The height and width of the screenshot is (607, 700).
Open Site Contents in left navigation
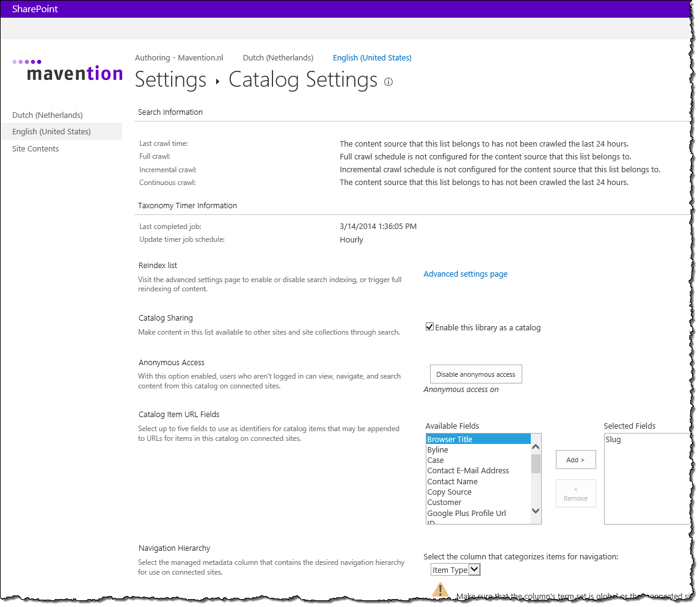pyautogui.click(x=35, y=148)
